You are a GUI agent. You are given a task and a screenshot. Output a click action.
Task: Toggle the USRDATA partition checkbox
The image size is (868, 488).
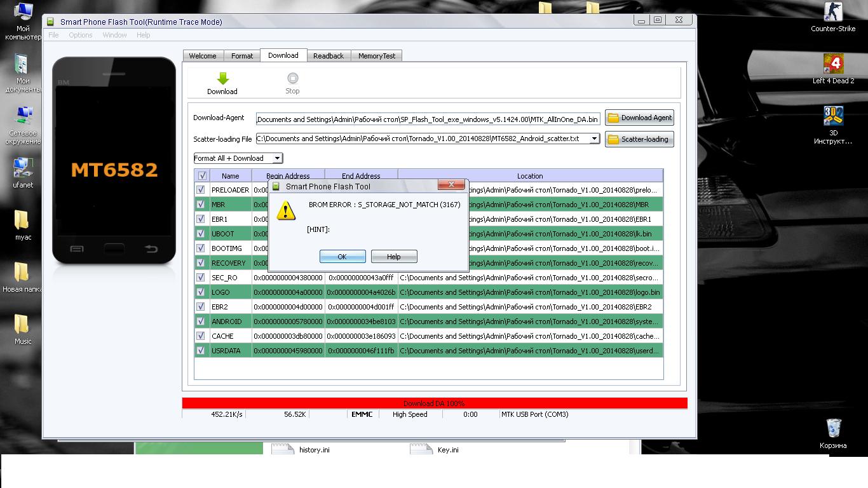(201, 351)
